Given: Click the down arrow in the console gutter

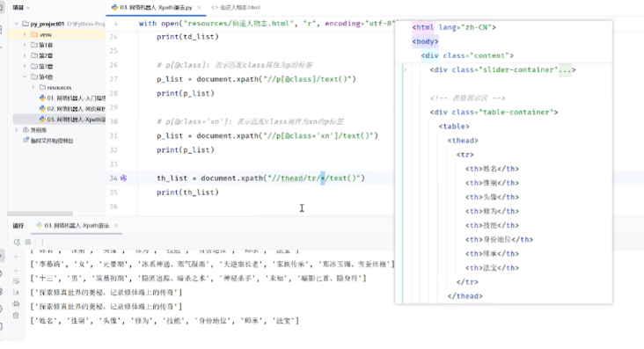Looking at the screenshot, I should click(16, 269).
